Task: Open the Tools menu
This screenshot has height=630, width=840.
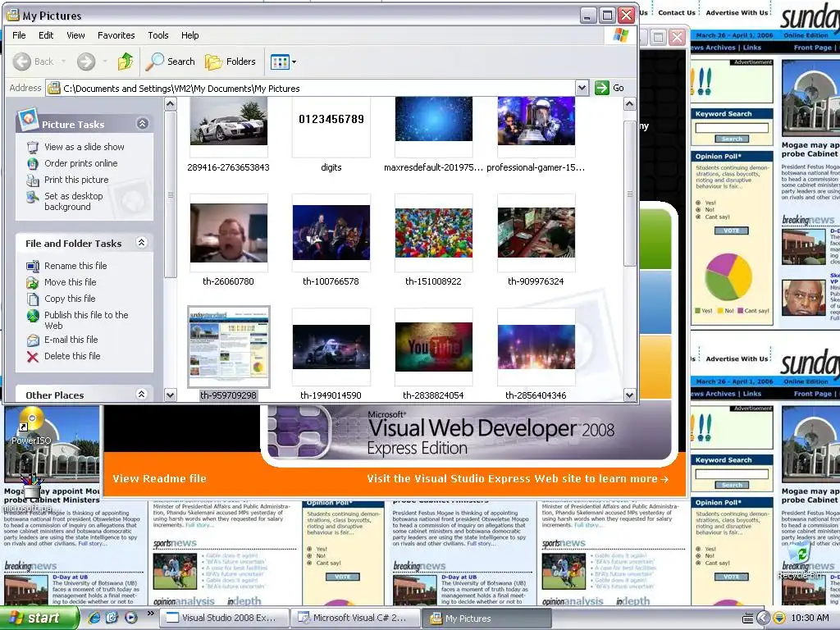Action: tap(158, 35)
